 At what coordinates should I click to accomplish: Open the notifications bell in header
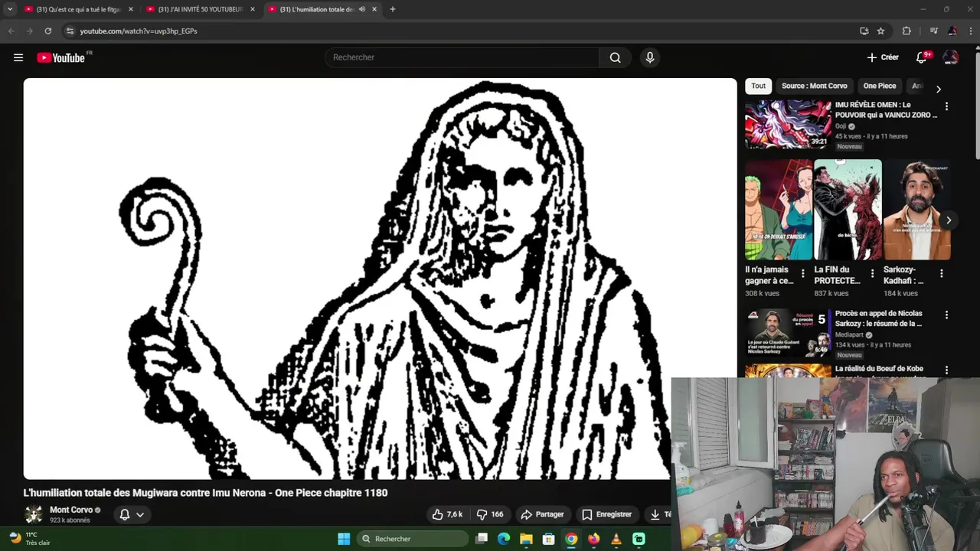point(922,57)
